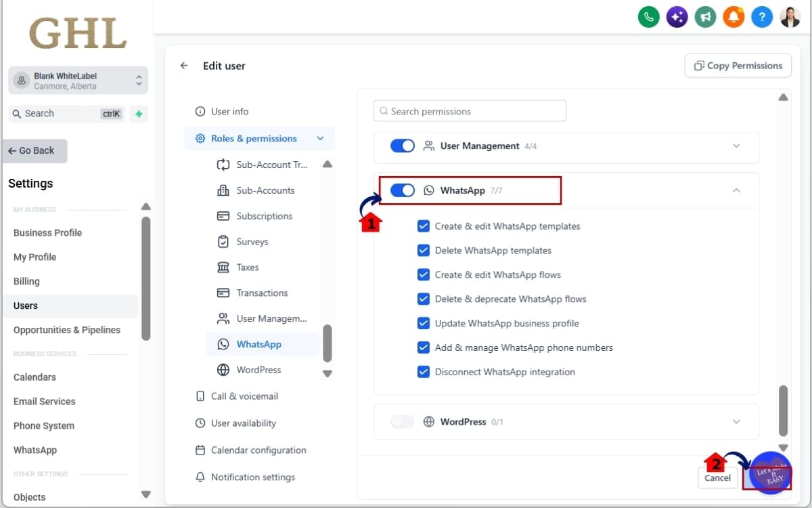
Task: Click the permissions list scroll-up arrow
Action: click(x=328, y=164)
